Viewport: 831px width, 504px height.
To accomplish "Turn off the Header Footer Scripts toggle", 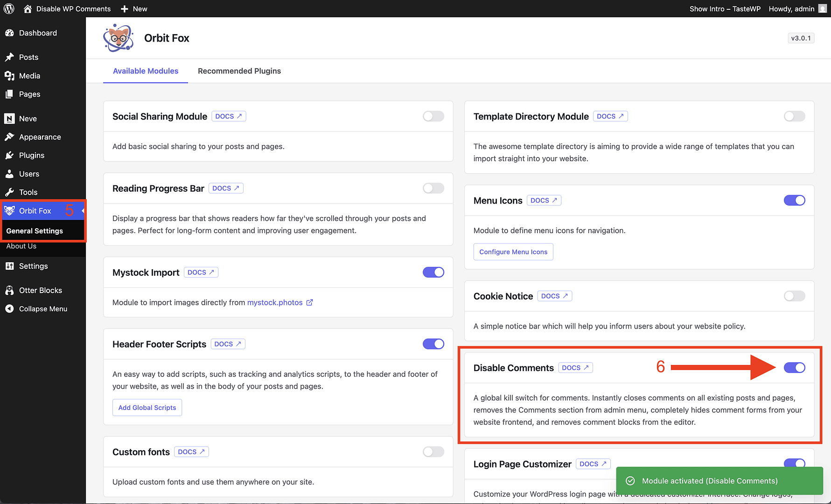I will [x=433, y=344].
